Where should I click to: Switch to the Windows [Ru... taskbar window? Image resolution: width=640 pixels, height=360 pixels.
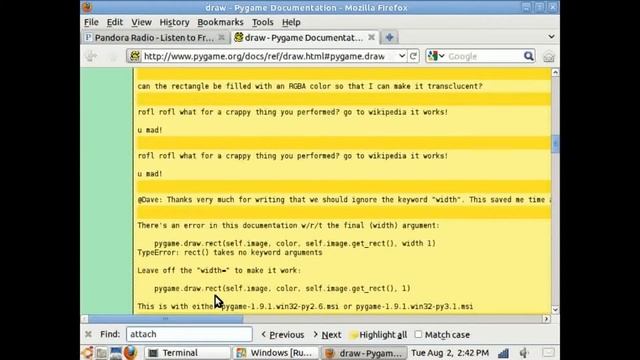276,353
